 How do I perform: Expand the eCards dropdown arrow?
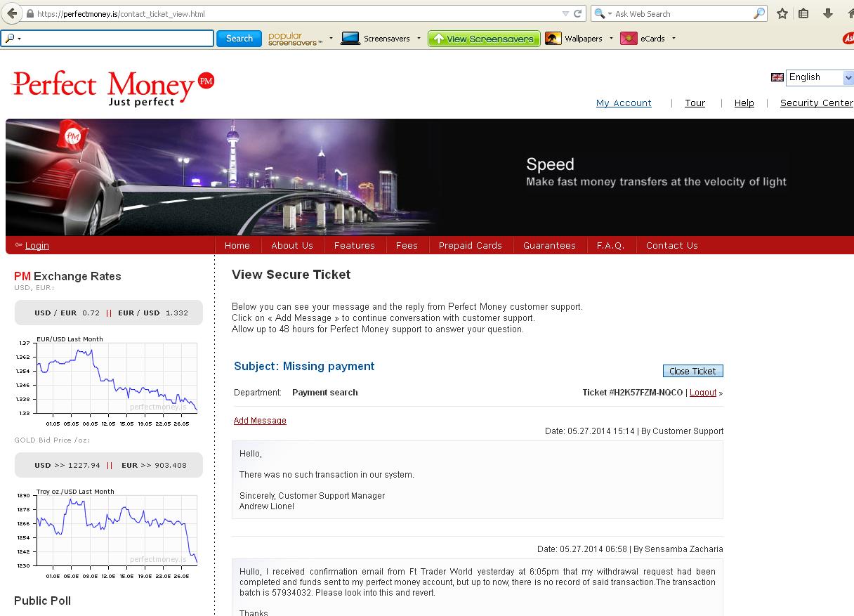[674, 39]
